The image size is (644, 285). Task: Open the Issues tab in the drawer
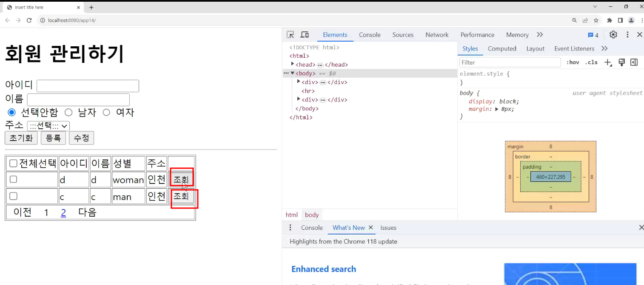(388, 228)
